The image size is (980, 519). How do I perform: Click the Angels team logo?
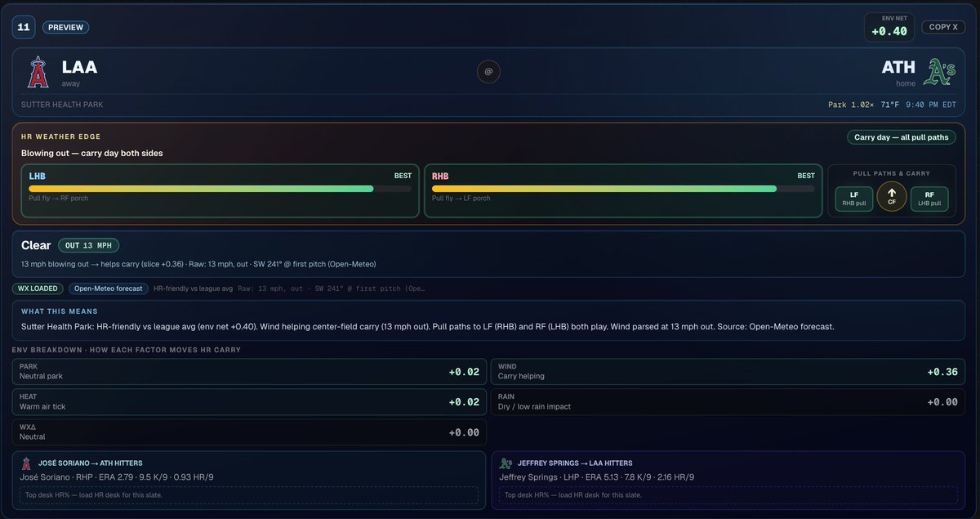click(38, 73)
